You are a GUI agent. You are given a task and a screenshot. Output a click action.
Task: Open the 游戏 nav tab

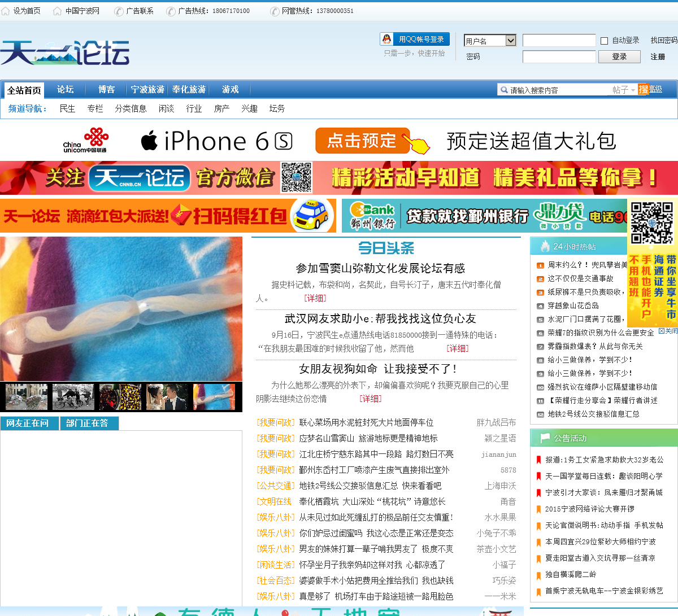pos(230,89)
